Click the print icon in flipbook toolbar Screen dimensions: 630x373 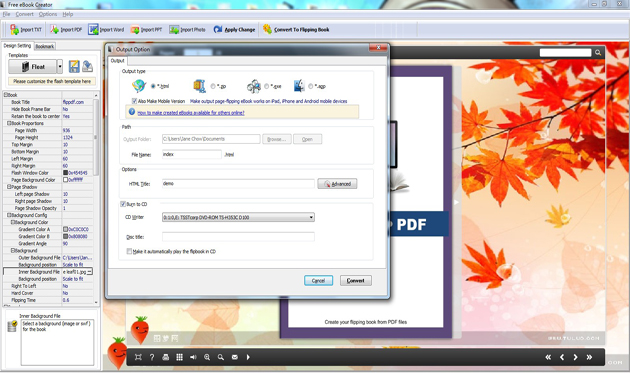[x=166, y=357]
